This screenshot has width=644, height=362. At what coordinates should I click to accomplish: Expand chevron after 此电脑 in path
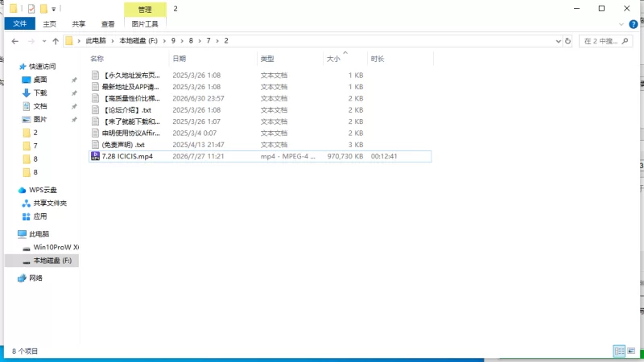tap(113, 41)
